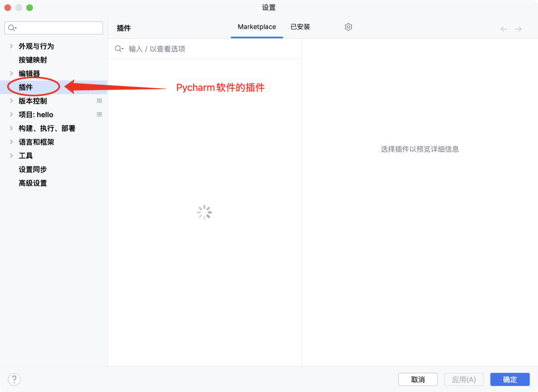Expand the 语言和框架 section
538x392 pixels.
pos(11,141)
